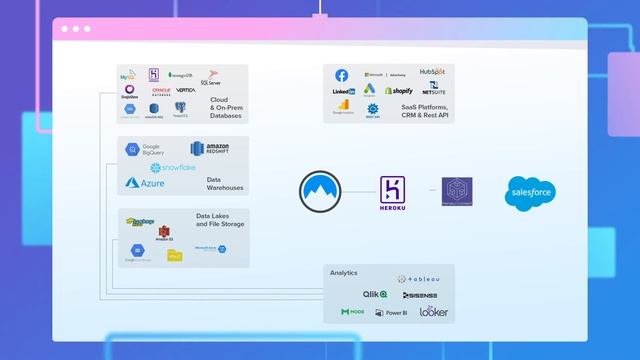This screenshot has width=640, height=360.
Task: Choose the SQL Server logo
Action: [x=211, y=78]
